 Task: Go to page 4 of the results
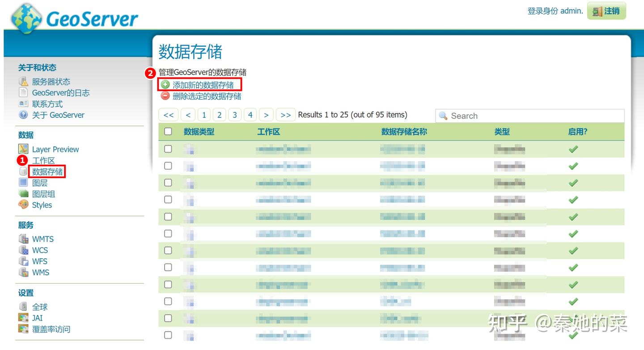(250, 115)
